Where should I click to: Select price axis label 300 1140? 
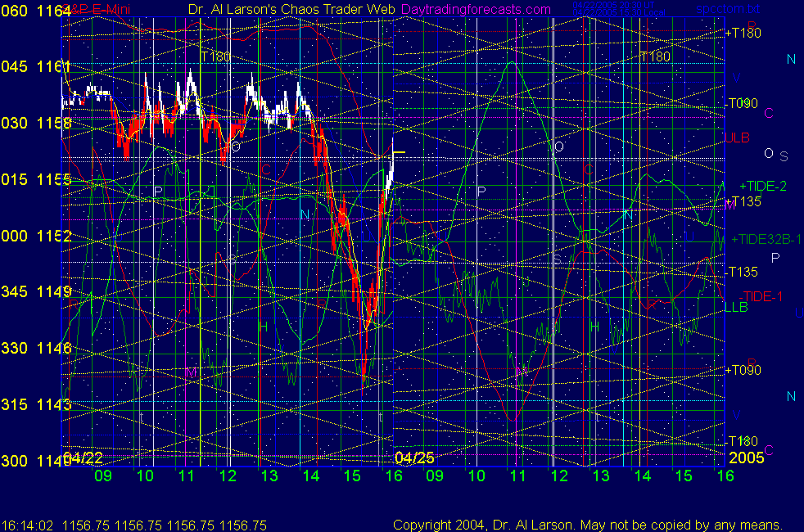tap(35, 461)
